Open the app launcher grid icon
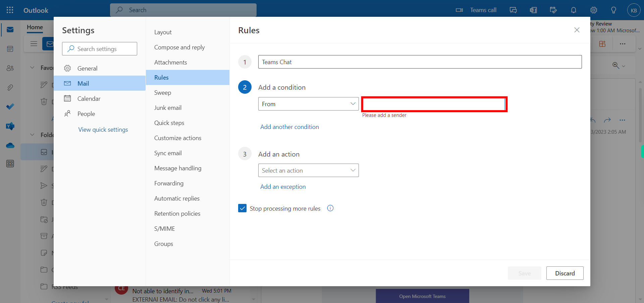This screenshot has height=303, width=644. (x=10, y=10)
